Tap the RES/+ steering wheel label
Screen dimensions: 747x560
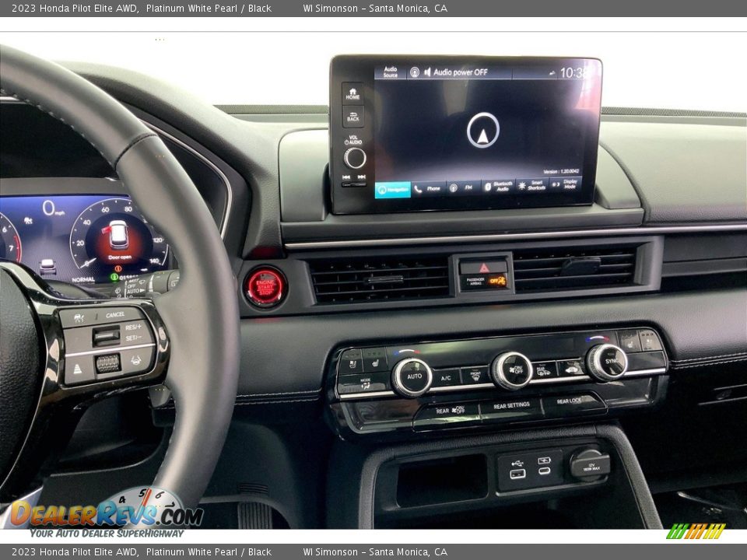pos(133,327)
